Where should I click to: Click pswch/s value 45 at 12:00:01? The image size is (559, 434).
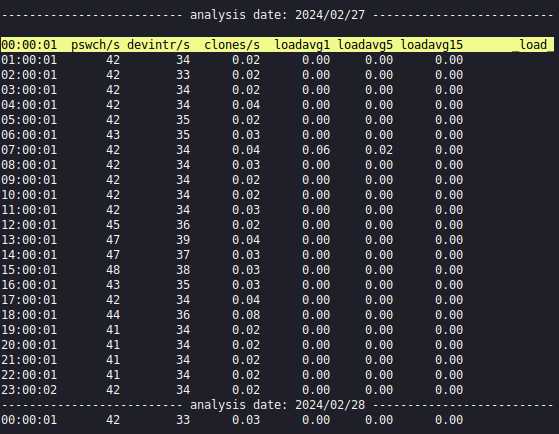click(113, 225)
